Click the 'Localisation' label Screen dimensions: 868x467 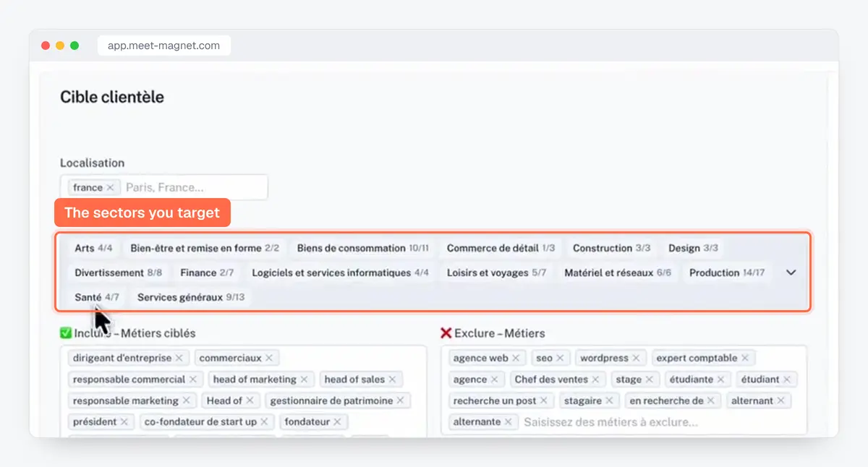tap(93, 163)
